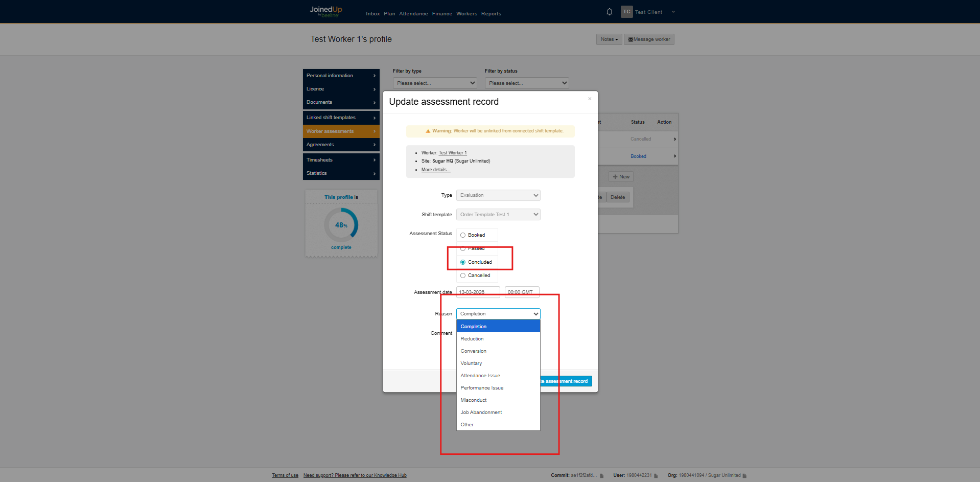Copy the Org ID via its icon
The width and height of the screenshot is (980, 482).
(744, 476)
